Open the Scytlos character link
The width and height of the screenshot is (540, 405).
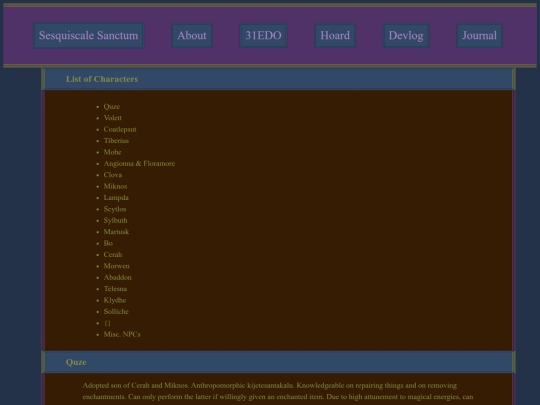pos(115,209)
